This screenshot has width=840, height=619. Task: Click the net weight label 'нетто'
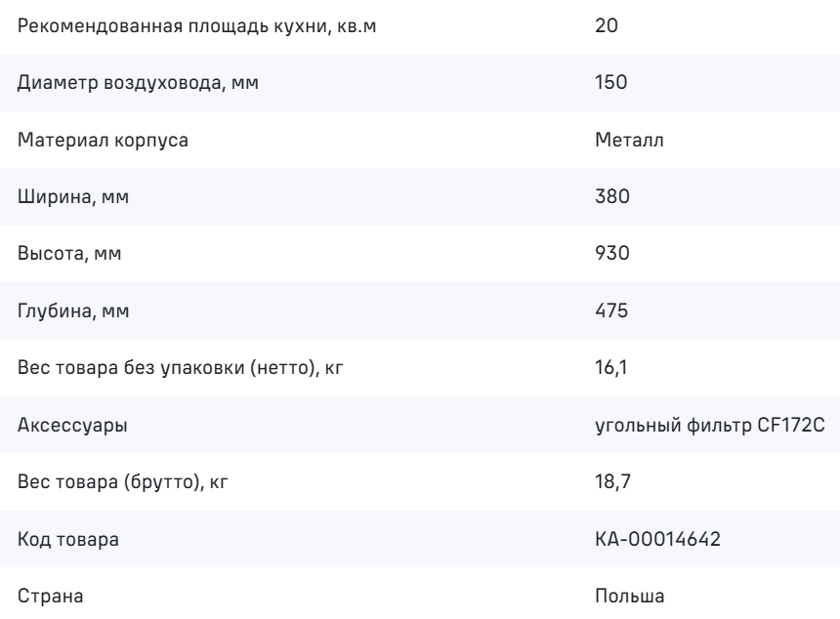[281, 367]
